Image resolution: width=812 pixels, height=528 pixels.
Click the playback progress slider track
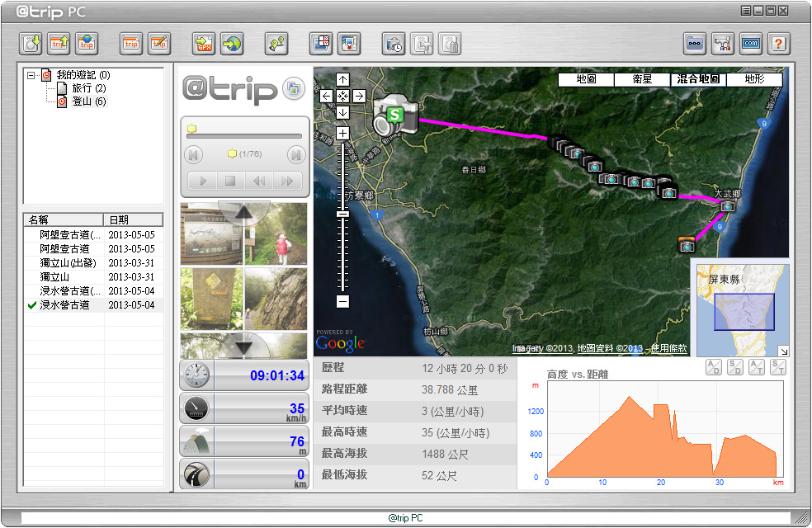pyautogui.click(x=244, y=136)
